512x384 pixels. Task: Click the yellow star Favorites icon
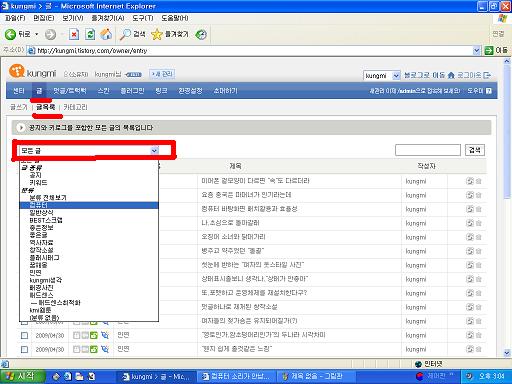(157, 34)
